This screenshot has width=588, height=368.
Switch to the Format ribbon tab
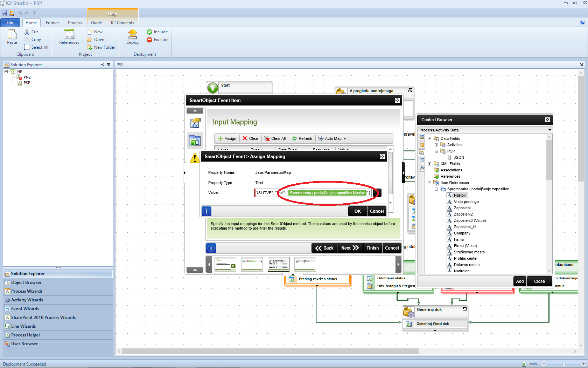[52, 23]
